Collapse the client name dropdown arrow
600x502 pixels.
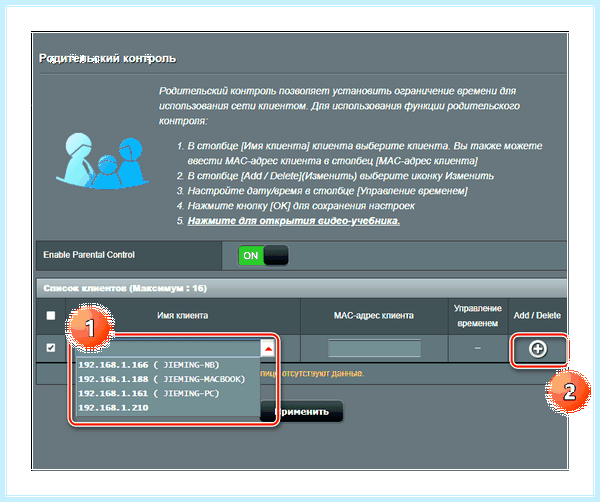coord(268,349)
